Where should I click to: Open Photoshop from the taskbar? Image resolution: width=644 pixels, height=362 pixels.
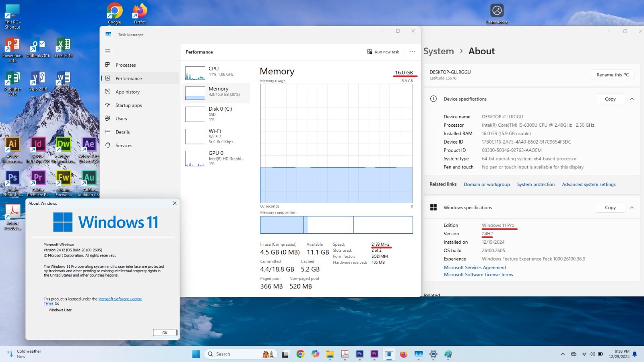(360, 354)
